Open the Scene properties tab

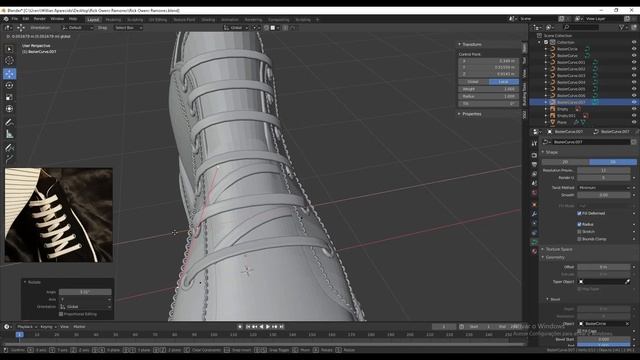[x=534, y=184]
